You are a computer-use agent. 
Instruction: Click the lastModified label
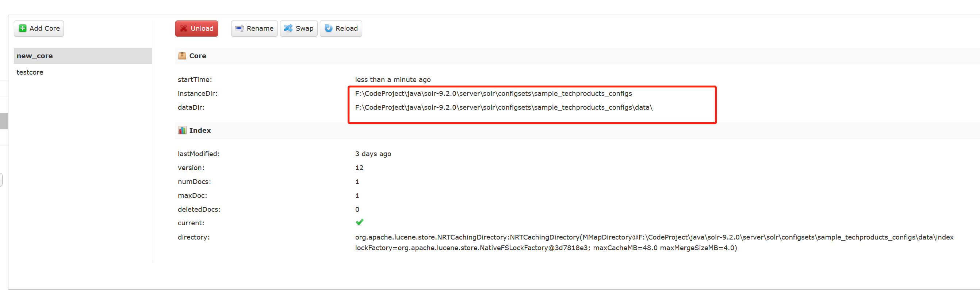pos(199,154)
